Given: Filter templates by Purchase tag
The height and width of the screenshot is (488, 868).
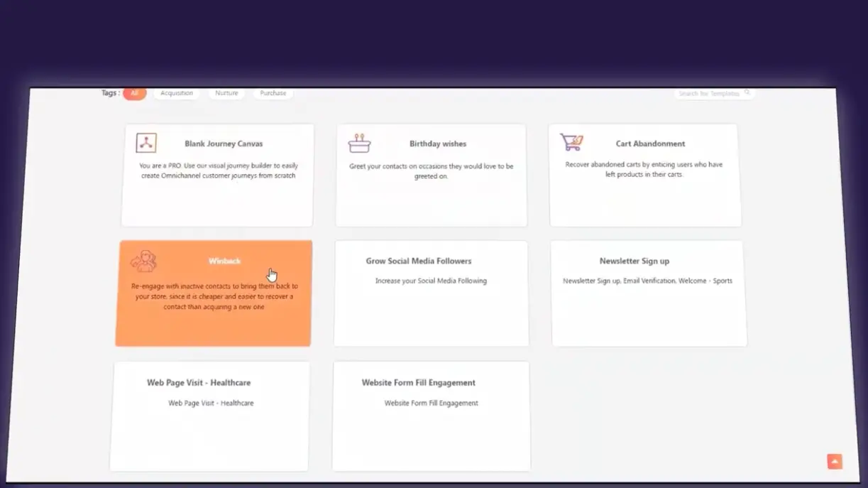Looking at the screenshot, I should 273,93.
